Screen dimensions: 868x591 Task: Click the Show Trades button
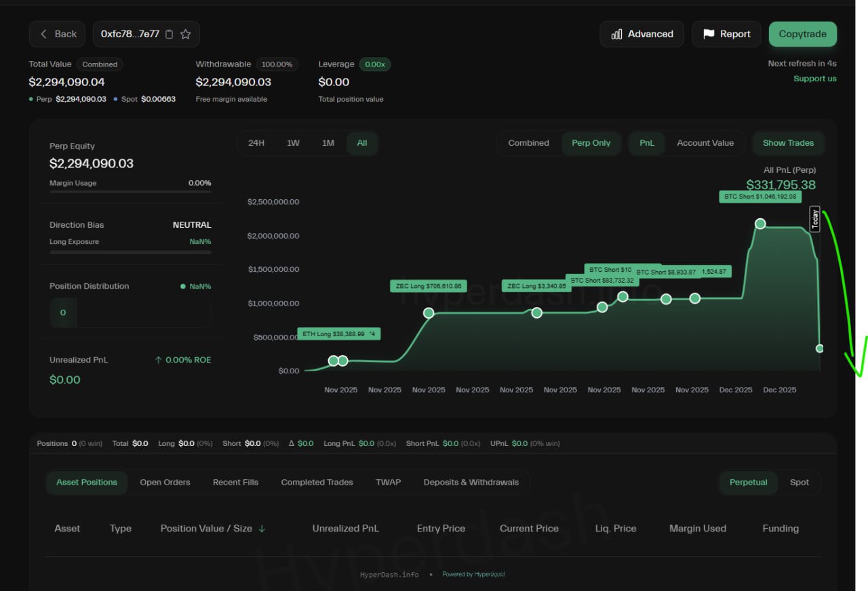pyautogui.click(x=788, y=143)
